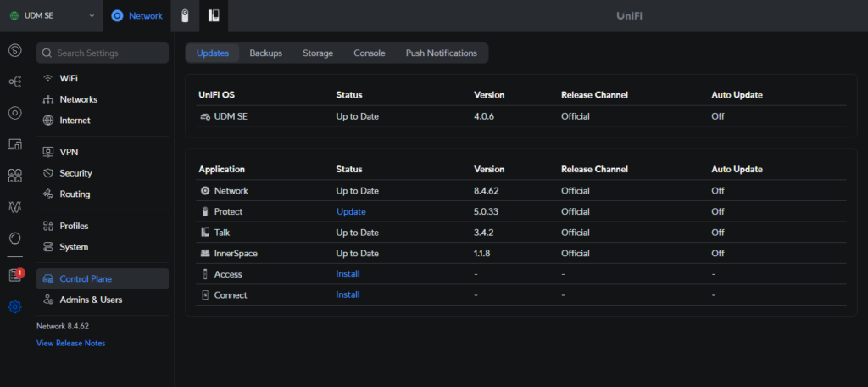Click the Network application row icon
This screenshot has width=868, height=387.
(x=205, y=191)
